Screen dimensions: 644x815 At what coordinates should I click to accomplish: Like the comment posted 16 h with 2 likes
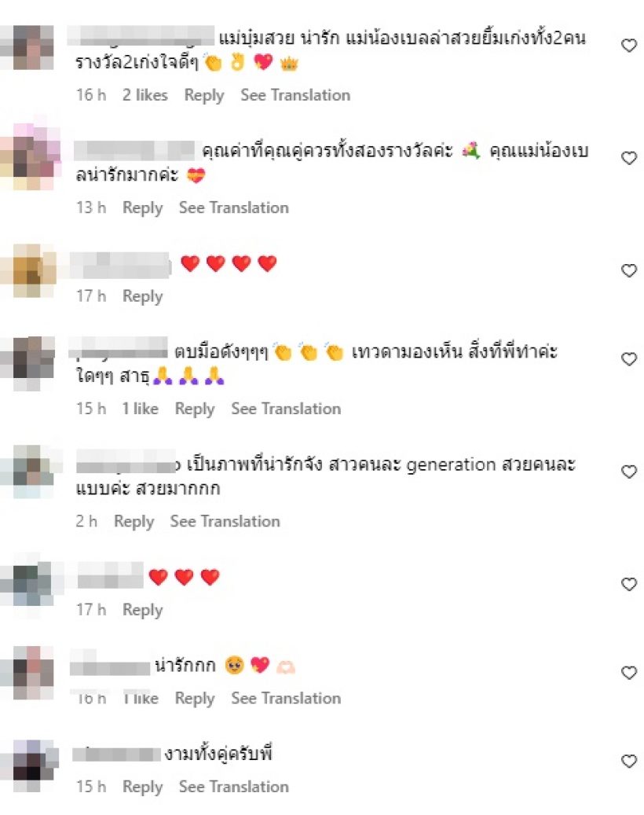tap(629, 46)
